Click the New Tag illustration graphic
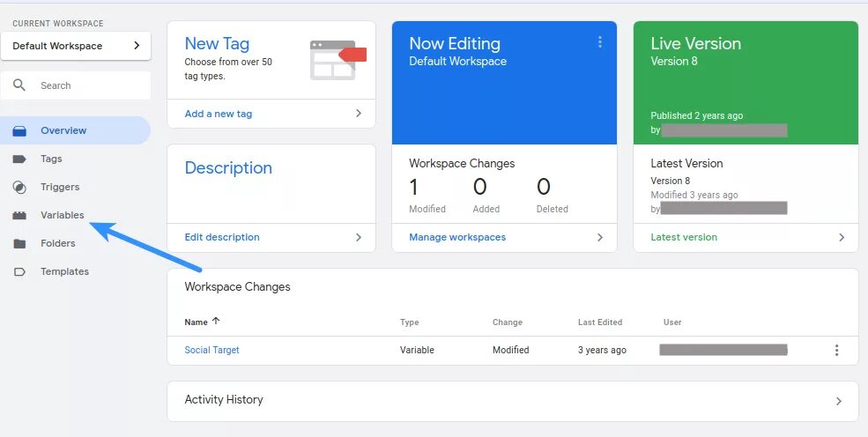Screen dimensions: 868x437 click(338, 60)
